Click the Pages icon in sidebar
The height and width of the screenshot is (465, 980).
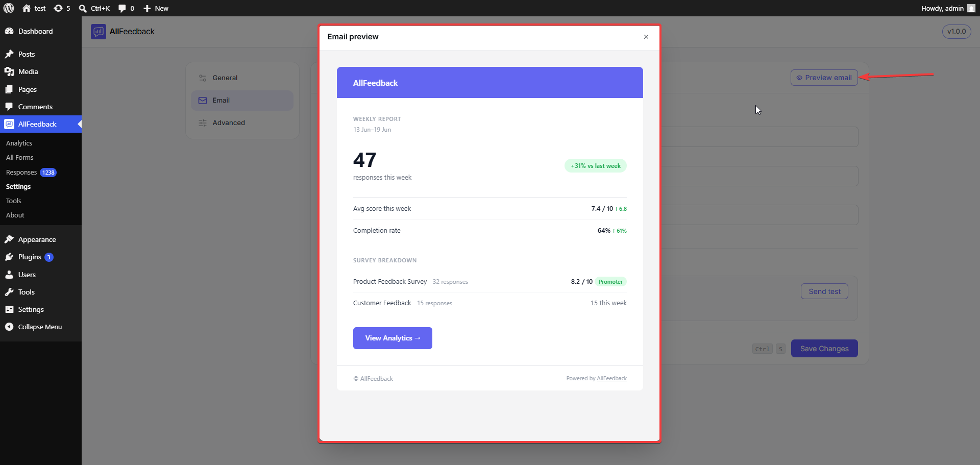coord(9,89)
